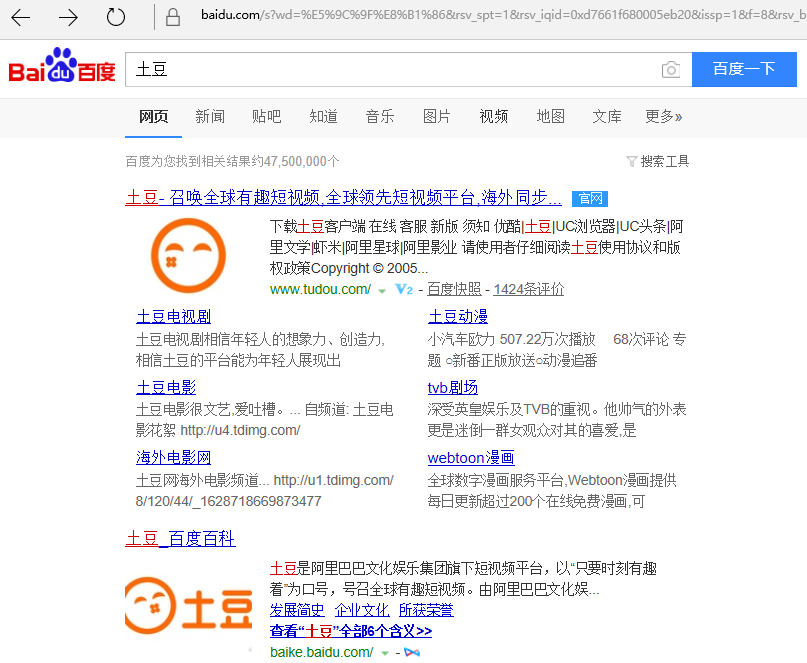
Task: Expand the dropdown arrow after www.tudou.com
Action: coord(382,291)
